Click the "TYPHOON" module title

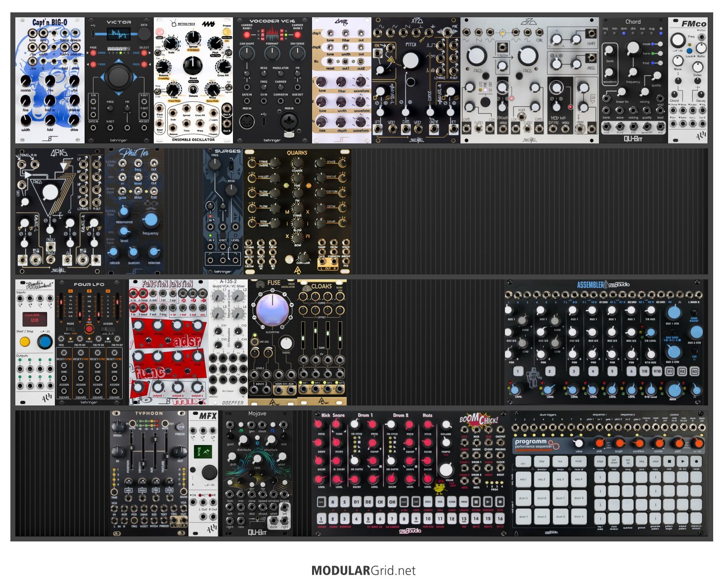tap(149, 413)
